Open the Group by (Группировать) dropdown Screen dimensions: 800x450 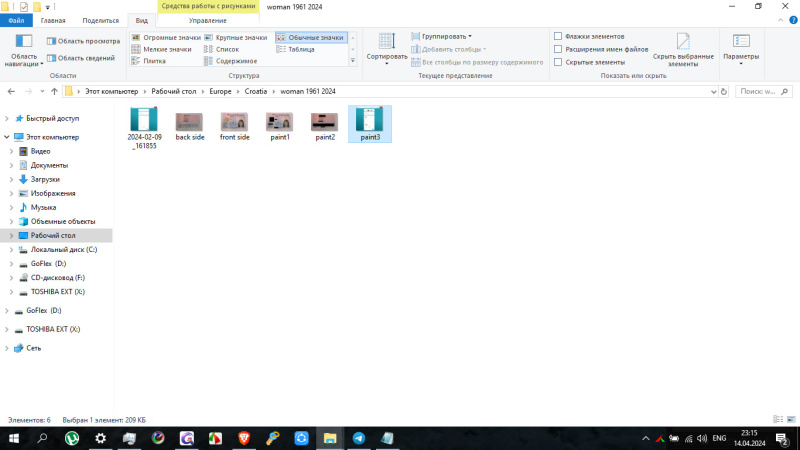[x=445, y=36]
